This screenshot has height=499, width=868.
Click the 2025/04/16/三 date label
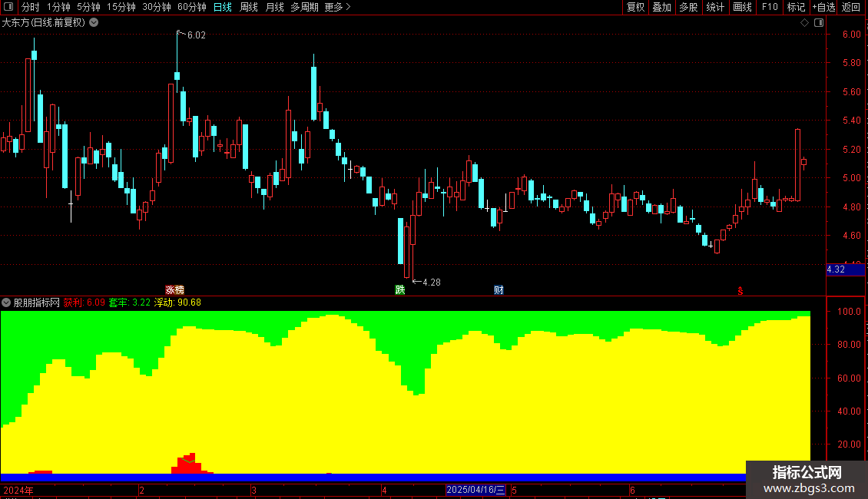point(476,490)
